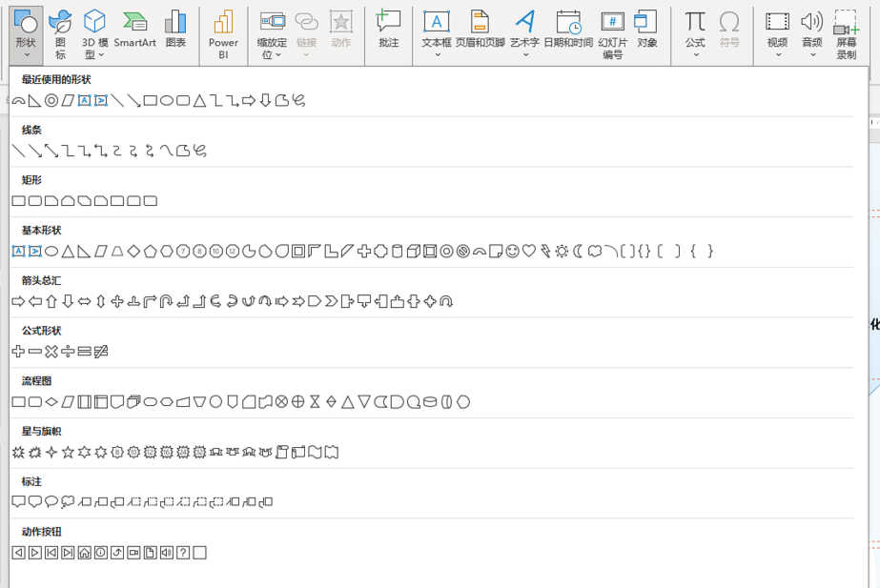Insert 日期和时间 date and time

(x=568, y=30)
